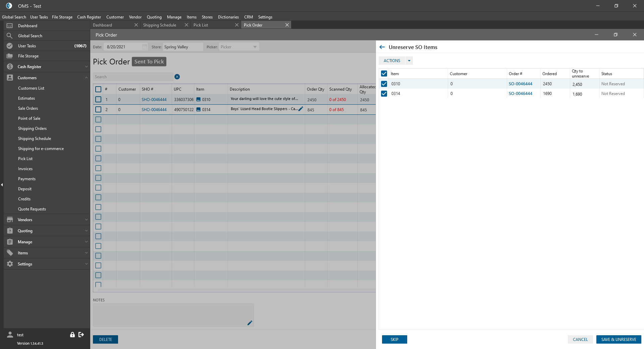
Task: Uncheck the item 0310 checkbox in unreserve list
Action: pos(384,84)
